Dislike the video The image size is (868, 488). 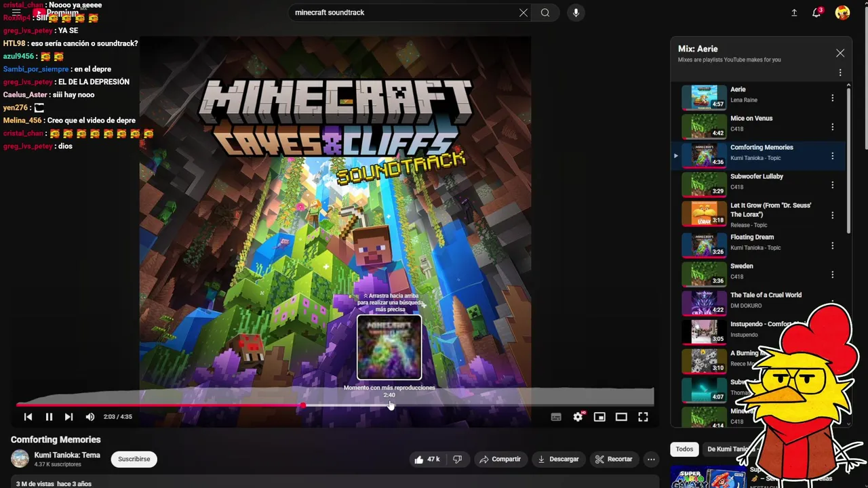point(458,460)
